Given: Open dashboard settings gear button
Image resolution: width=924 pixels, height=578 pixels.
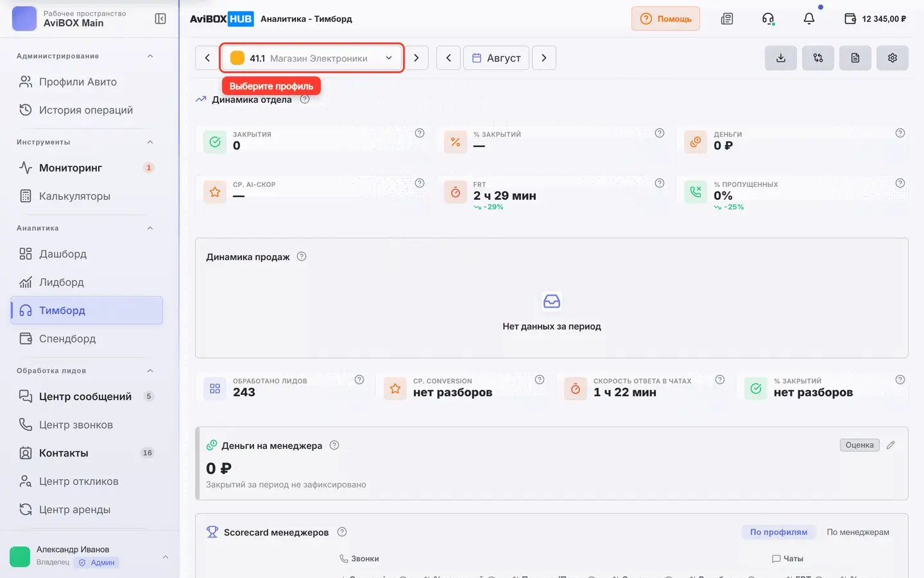Looking at the screenshot, I should [893, 58].
